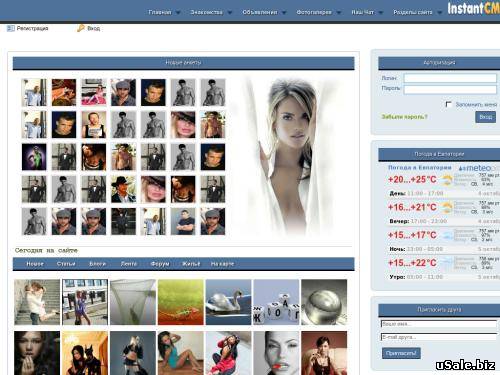Screen dimensions: 500x375
Task: Focus the Логин input field
Action: (450, 78)
